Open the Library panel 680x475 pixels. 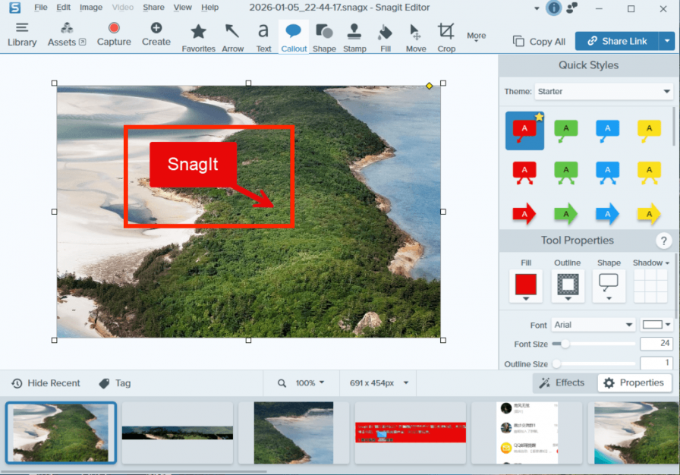click(21, 34)
